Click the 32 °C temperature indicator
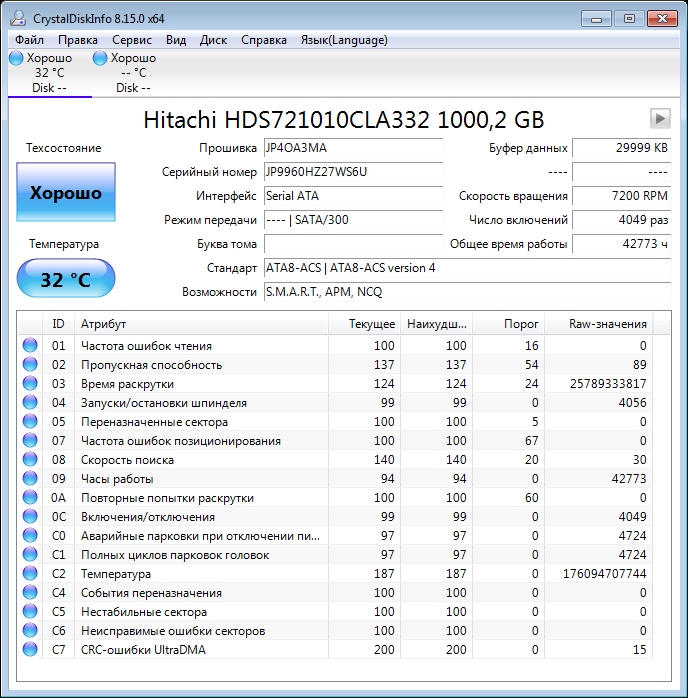This screenshot has height=698, width=688. pos(66,279)
